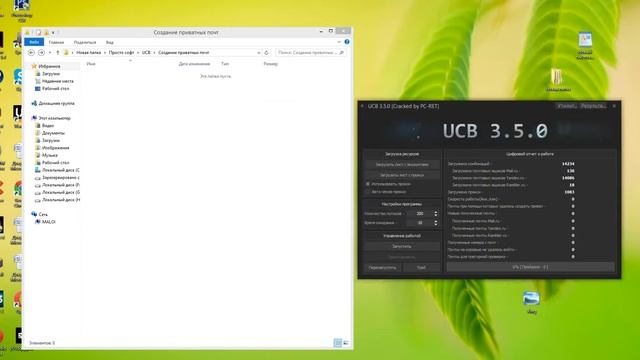
Task: Open Зарезервировано drive in navigation pane
Action: point(61,178)
